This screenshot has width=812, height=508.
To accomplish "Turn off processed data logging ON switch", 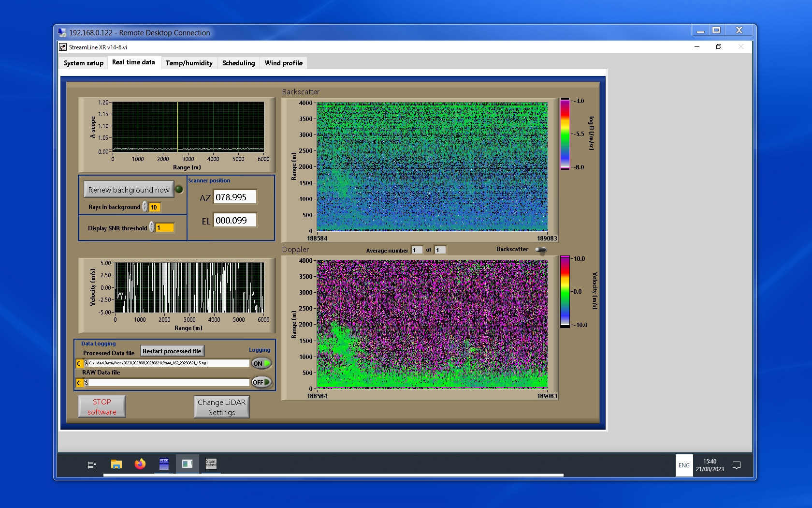I will coord(261,363).
